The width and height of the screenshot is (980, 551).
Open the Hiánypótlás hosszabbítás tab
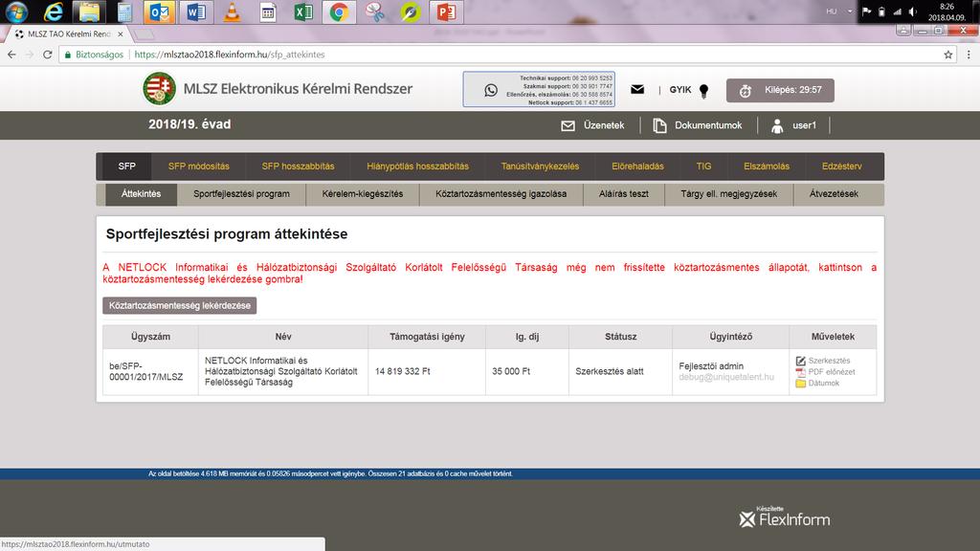click(417, 166)
